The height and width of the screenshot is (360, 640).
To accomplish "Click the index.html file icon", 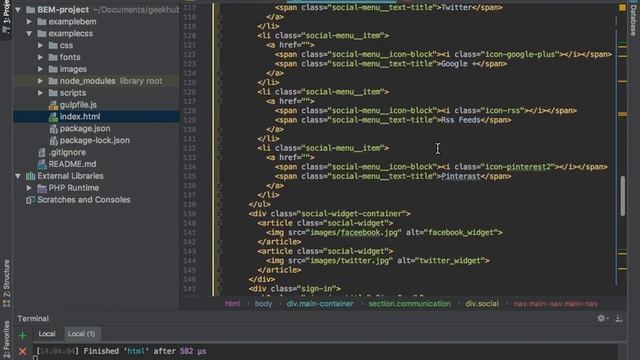I will (53, 117).
